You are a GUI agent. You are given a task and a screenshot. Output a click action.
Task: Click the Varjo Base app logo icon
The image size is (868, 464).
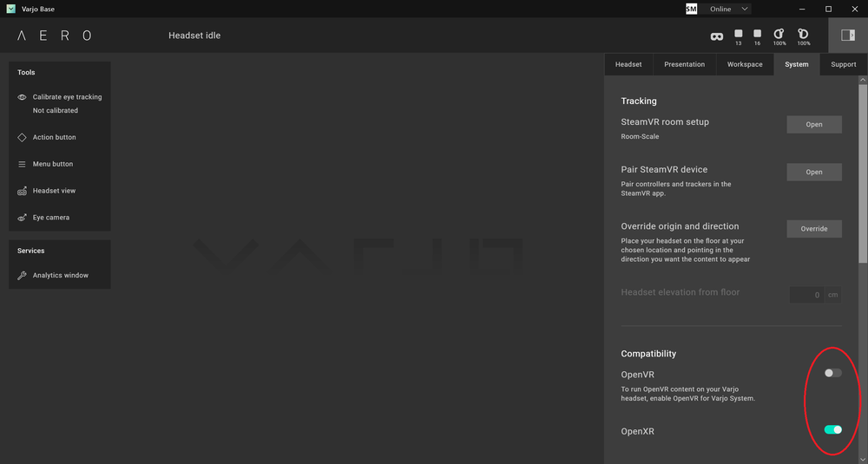[11, 9]
